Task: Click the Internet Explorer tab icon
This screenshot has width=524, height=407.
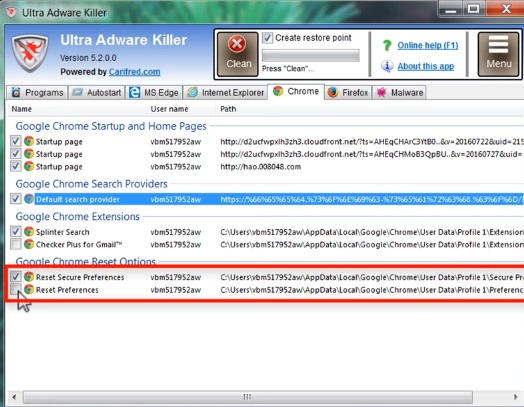Action: (192, 92)
